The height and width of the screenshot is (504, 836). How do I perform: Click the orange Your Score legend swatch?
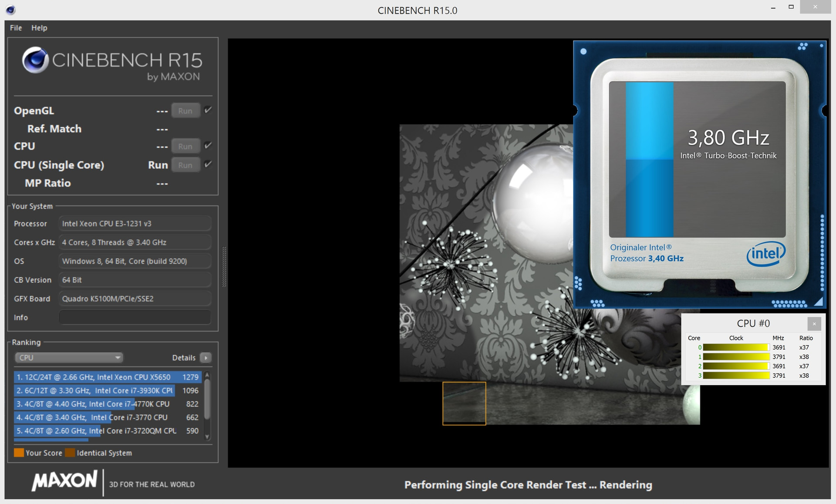pos(19,453)
